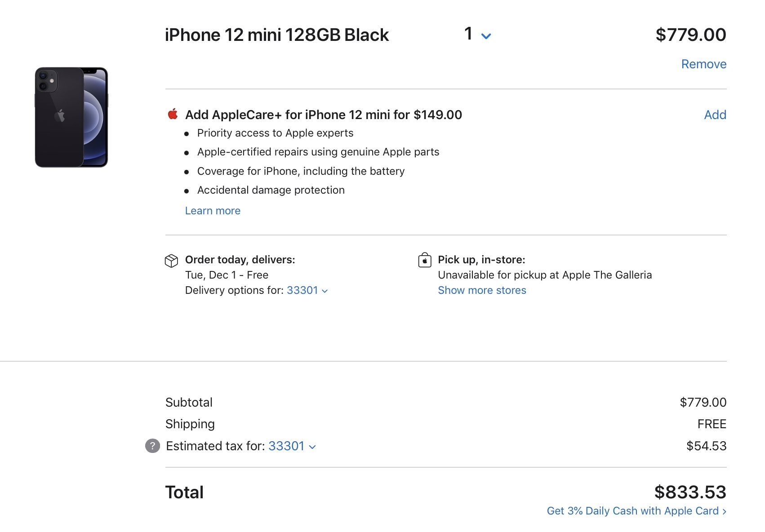Open Get 3% Daily Cash link

636,511
